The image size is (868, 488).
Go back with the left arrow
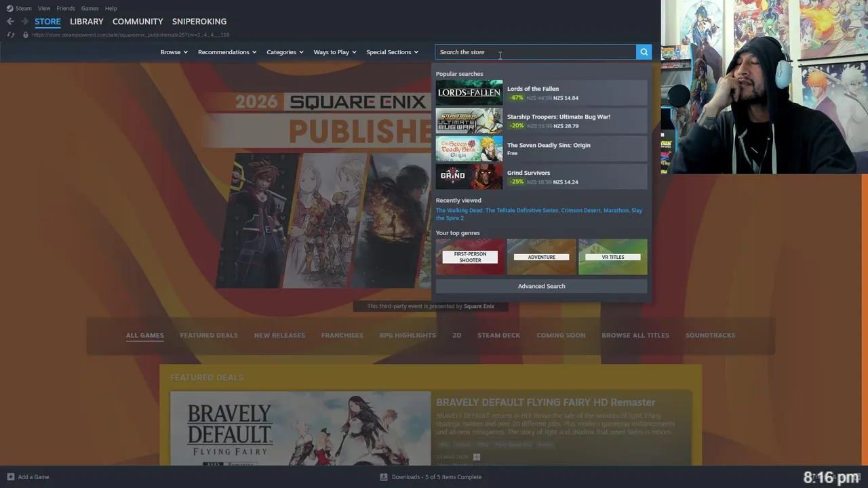click(10, 22)
